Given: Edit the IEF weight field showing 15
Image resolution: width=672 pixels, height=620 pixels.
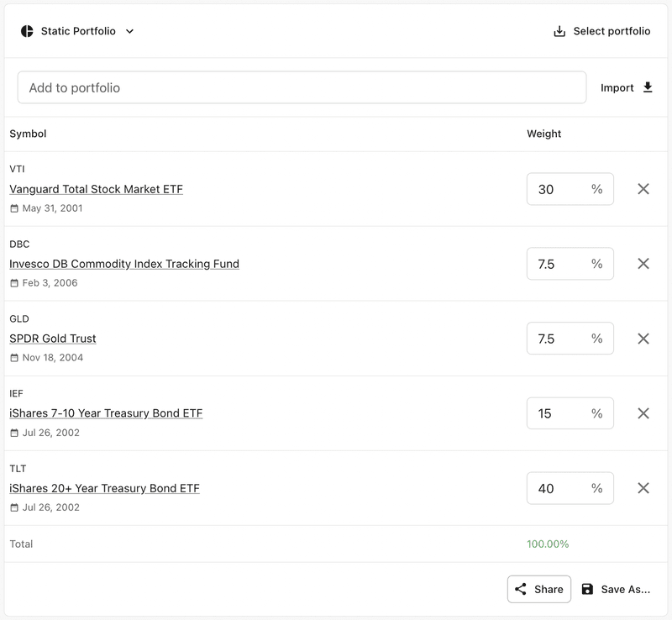Looking at the screenshot, I should coord(570,413).
